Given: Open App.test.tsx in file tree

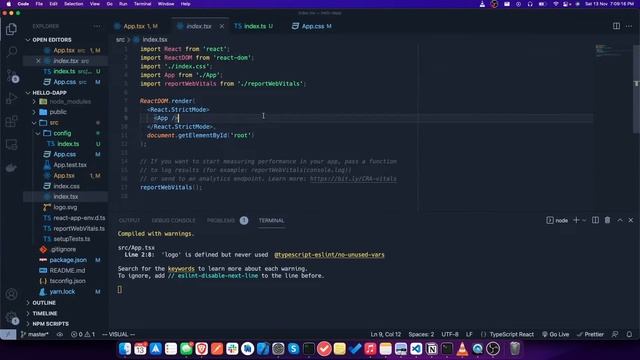Looking at the screenshot, I should (x=66, y=165).
